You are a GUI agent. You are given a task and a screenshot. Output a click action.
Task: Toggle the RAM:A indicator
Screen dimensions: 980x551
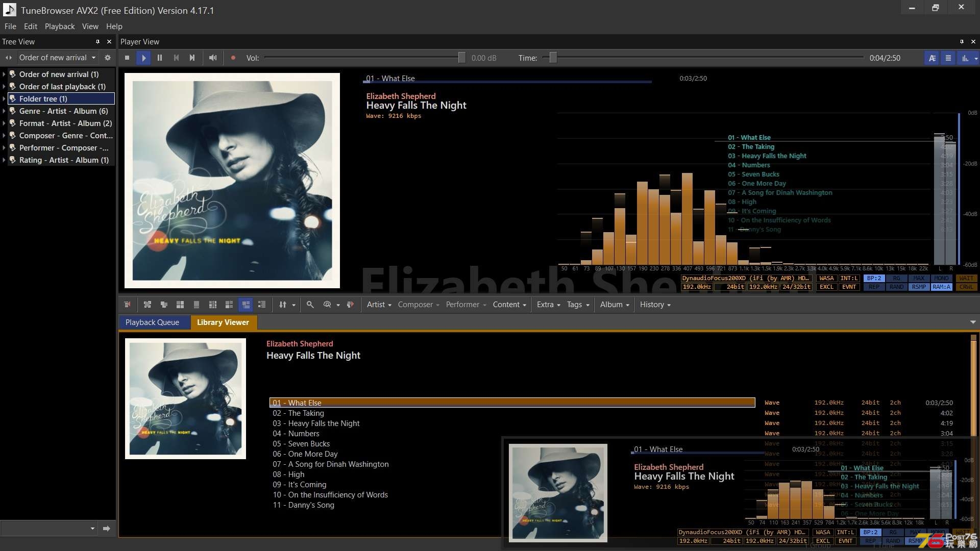tap(941, 287)
